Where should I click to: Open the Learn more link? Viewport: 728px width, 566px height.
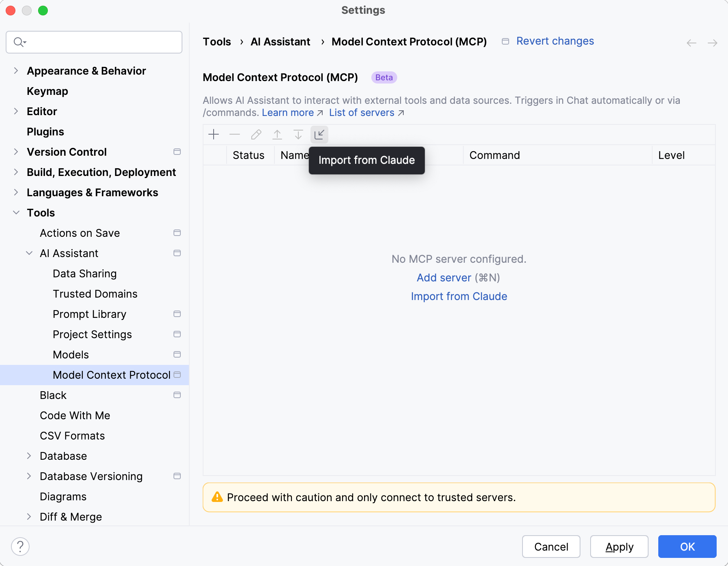point(288,113)
